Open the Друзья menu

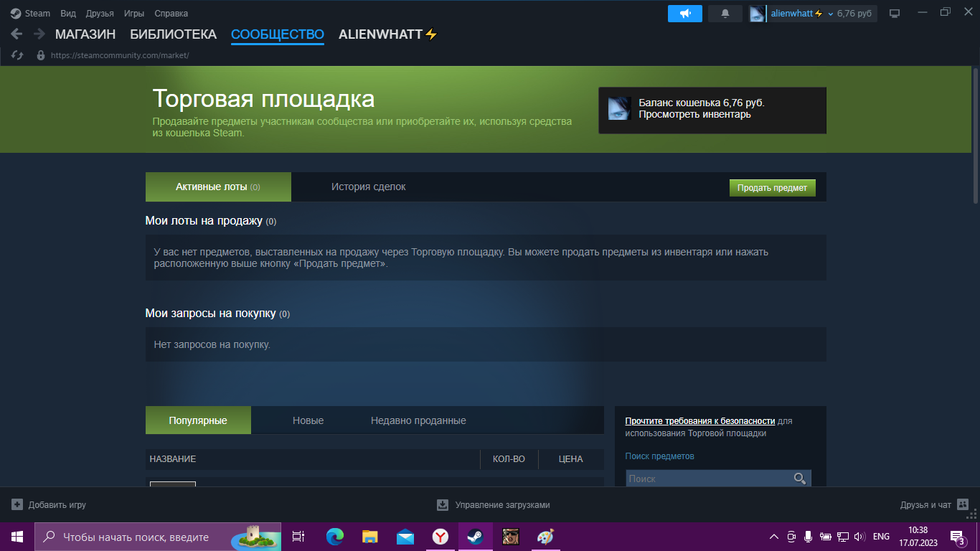tap(100, 14)
